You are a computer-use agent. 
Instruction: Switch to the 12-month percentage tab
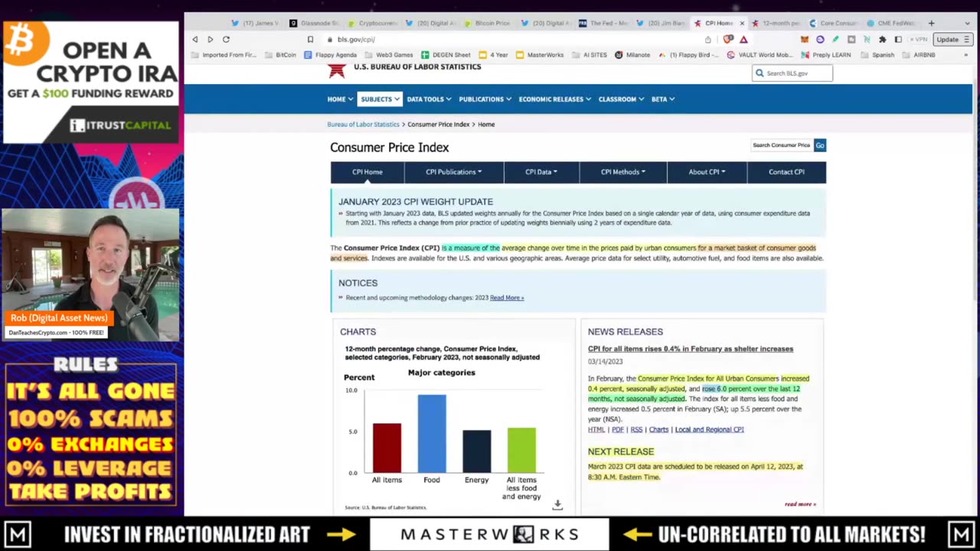coord(776,24)
